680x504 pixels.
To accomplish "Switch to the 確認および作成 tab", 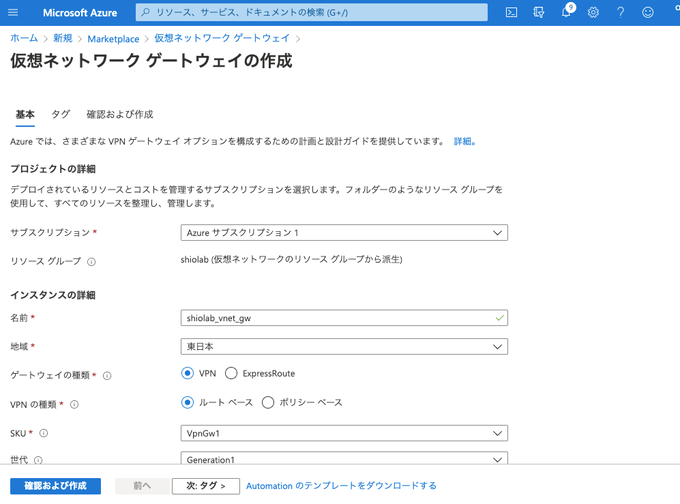I will click(120, 115).
